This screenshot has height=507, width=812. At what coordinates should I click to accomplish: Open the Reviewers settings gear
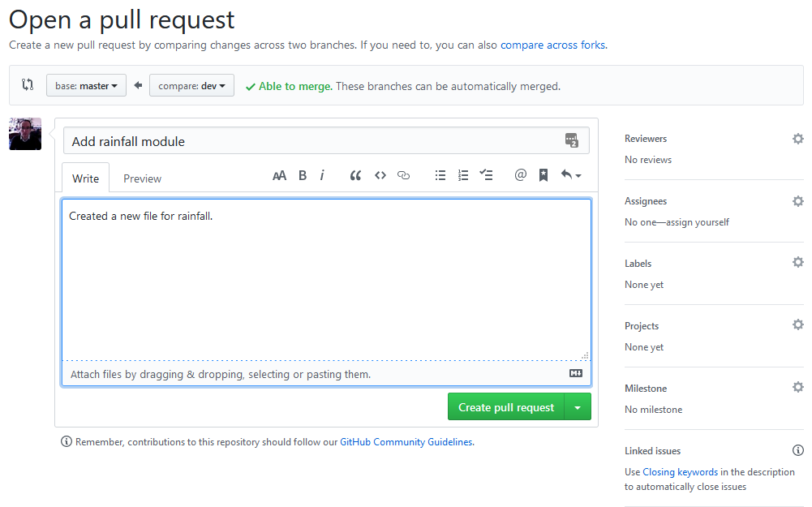pos(798,138)
